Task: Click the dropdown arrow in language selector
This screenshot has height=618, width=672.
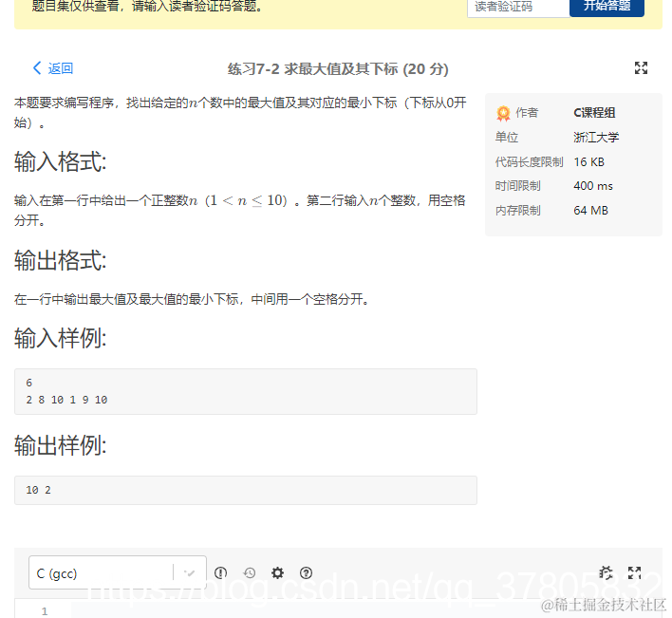Action: [x=189, y=572]
